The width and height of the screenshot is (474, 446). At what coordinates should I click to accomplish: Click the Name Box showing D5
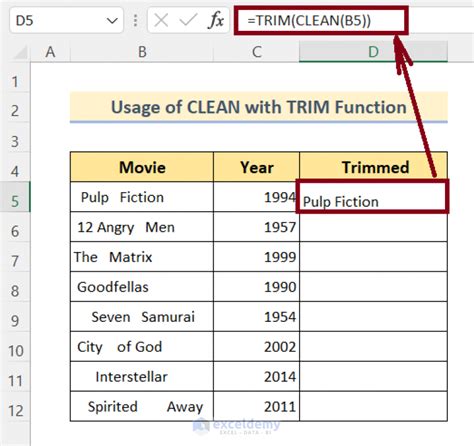pyautogui.click(x=66, y=21)
